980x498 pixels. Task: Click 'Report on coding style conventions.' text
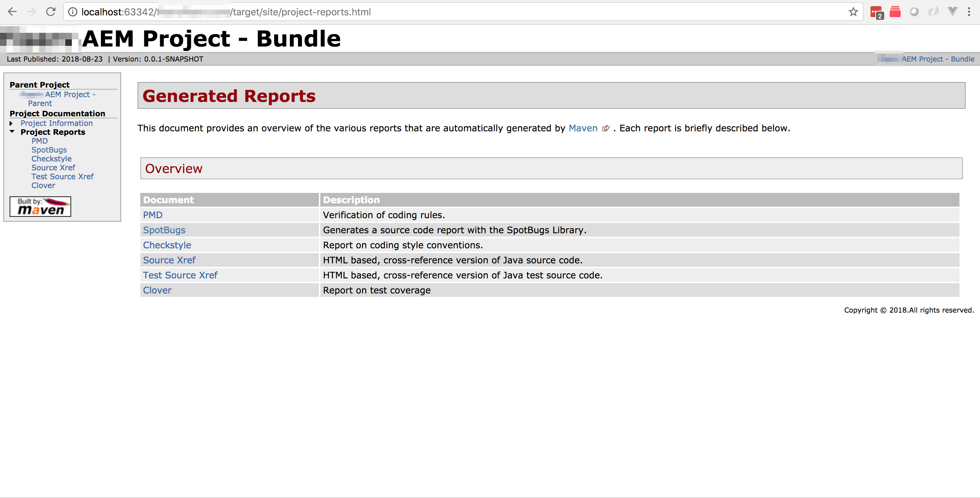point(403,245)
